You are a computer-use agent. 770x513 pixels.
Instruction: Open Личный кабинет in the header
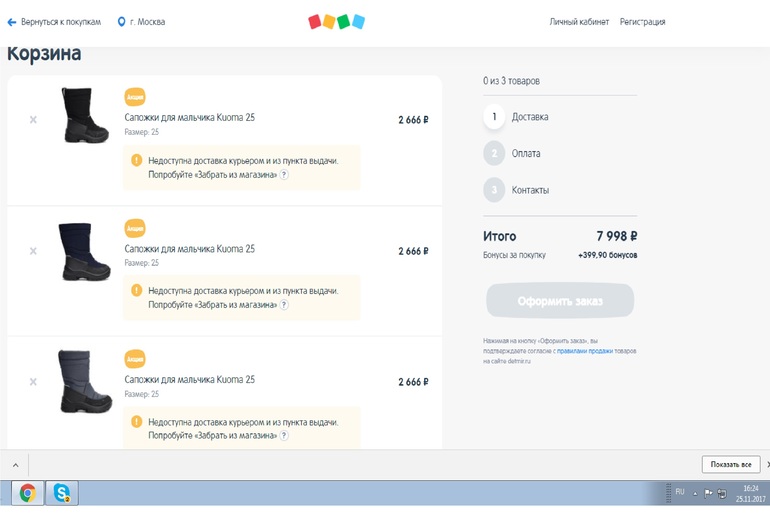579,21
